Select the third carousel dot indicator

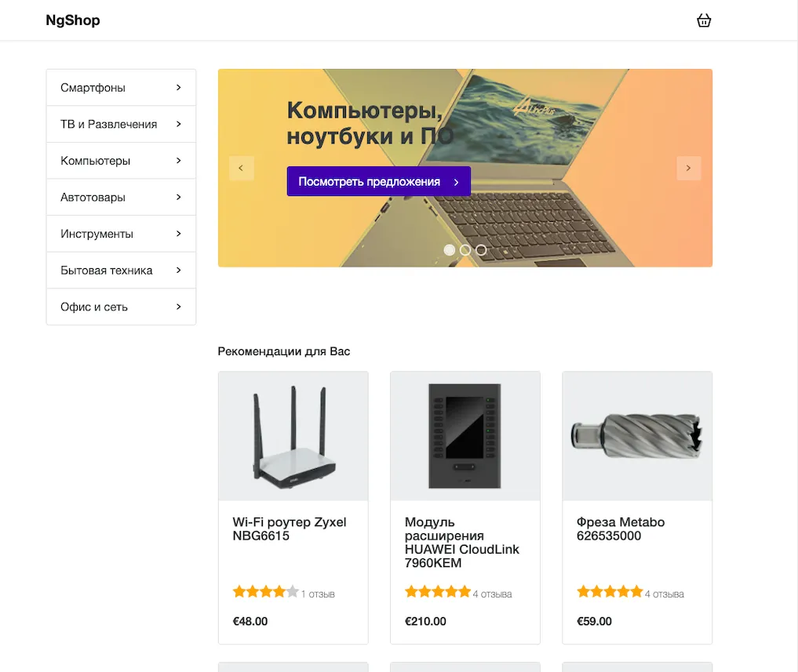[x=481, y=250]
